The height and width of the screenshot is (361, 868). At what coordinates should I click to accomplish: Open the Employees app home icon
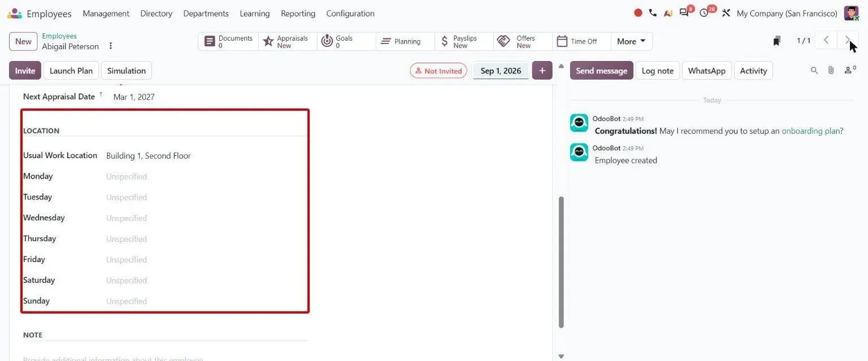pos(15,13)
